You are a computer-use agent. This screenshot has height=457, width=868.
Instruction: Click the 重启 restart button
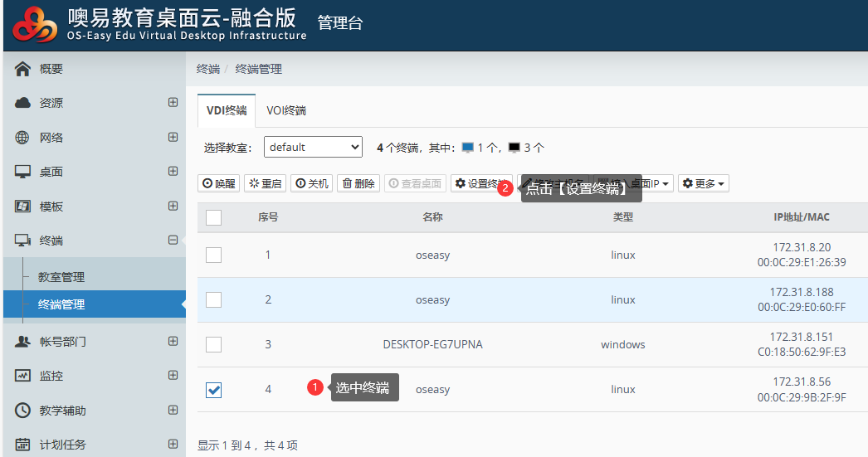[x=266, y=183]
